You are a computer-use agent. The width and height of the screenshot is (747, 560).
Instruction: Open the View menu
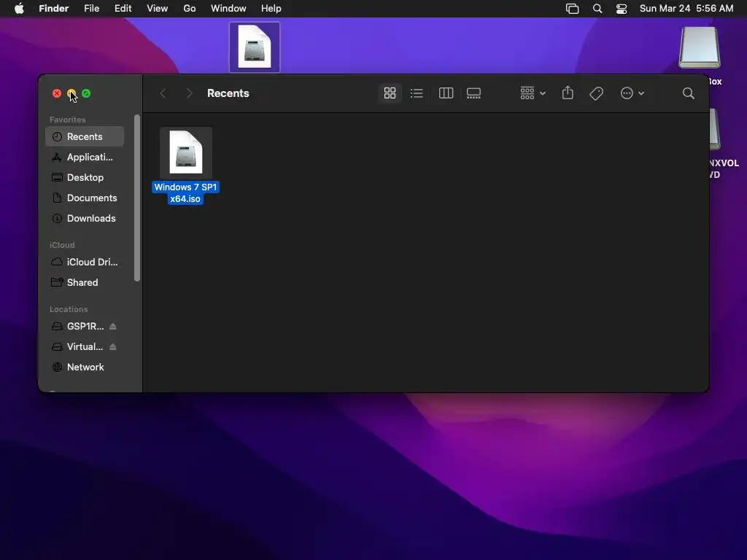coord(158,9)
